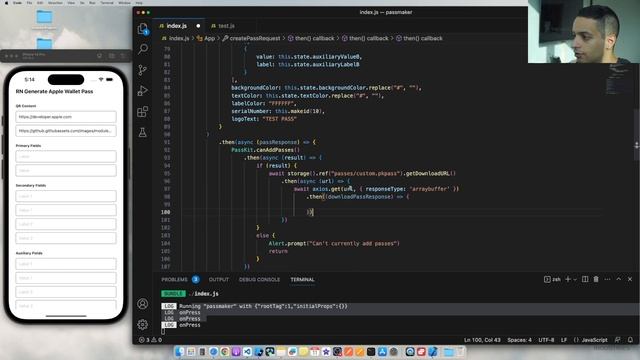Open the Source Control view
The height and width of the screenshot is (360, 640).
point(142,70)
